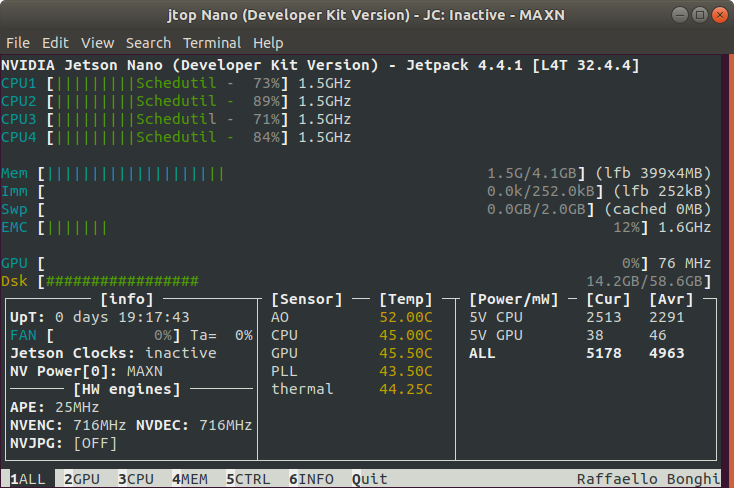
Task: Click the GPU label row
Action: click(x=14, y=263)
